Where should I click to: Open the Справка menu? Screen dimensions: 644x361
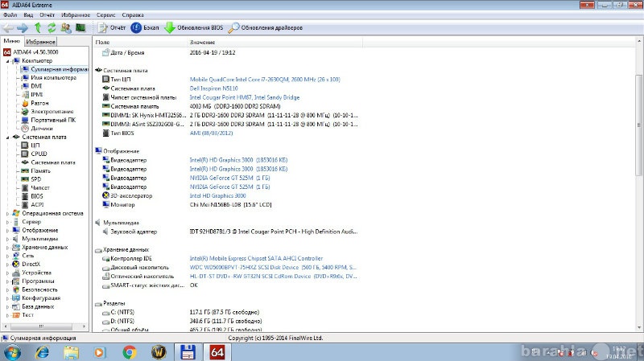[x=133, y=14]
